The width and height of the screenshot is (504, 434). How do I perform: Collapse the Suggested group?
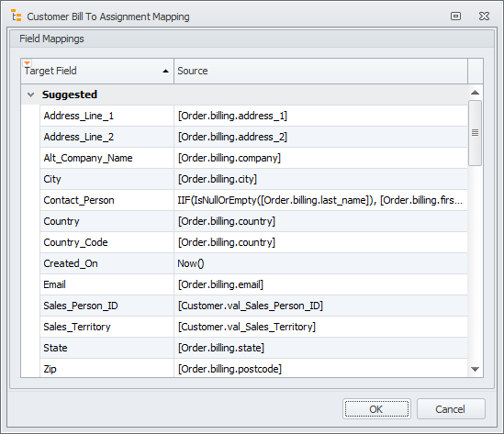coord(31,95)
